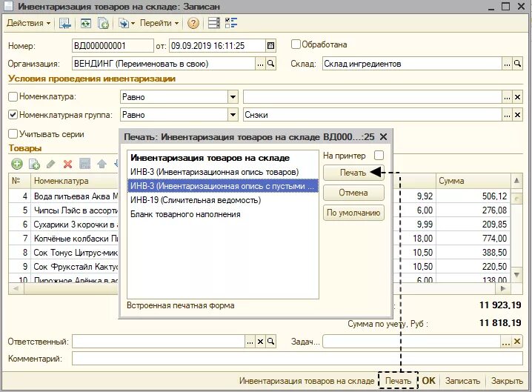Click the magnifier icon next to Организация
This screenshot has height=392, width=532.
(270, 64)
